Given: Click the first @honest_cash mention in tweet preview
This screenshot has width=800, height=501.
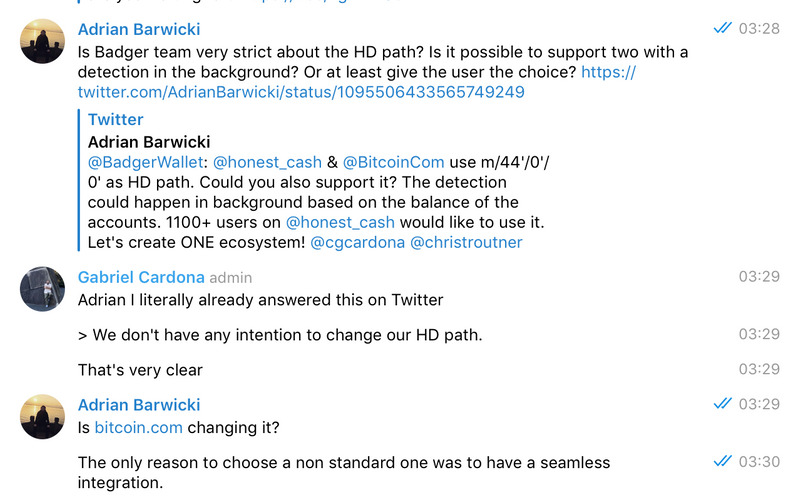Looking at the screenshot, I should pos(267,162).
